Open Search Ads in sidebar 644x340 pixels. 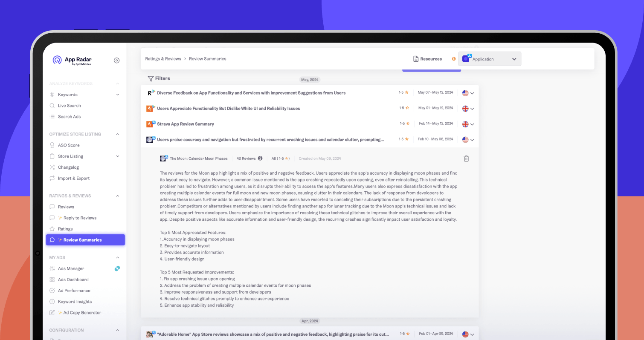point(70,117)
